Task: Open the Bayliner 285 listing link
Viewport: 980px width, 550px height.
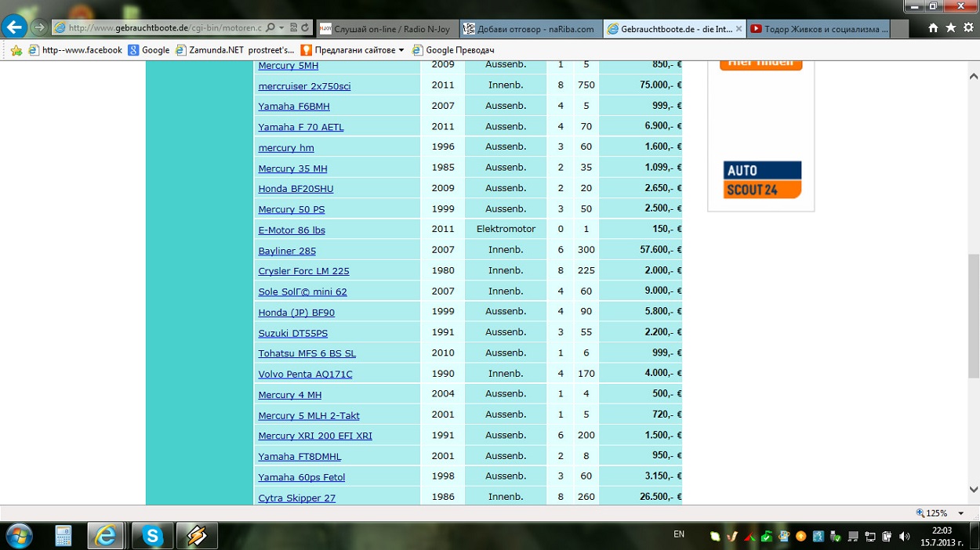Action: [x=287, y=251]
